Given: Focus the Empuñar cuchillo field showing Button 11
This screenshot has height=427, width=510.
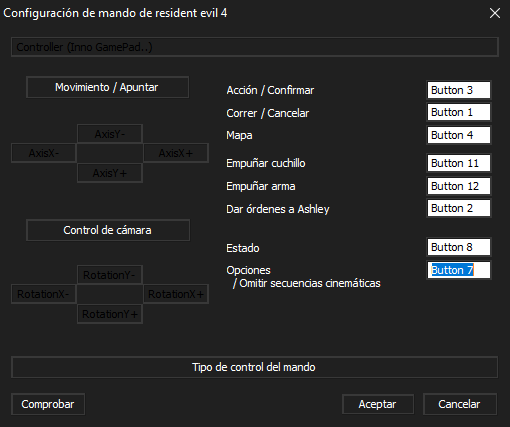Looking at the screenshot, I should coord(459,163).
